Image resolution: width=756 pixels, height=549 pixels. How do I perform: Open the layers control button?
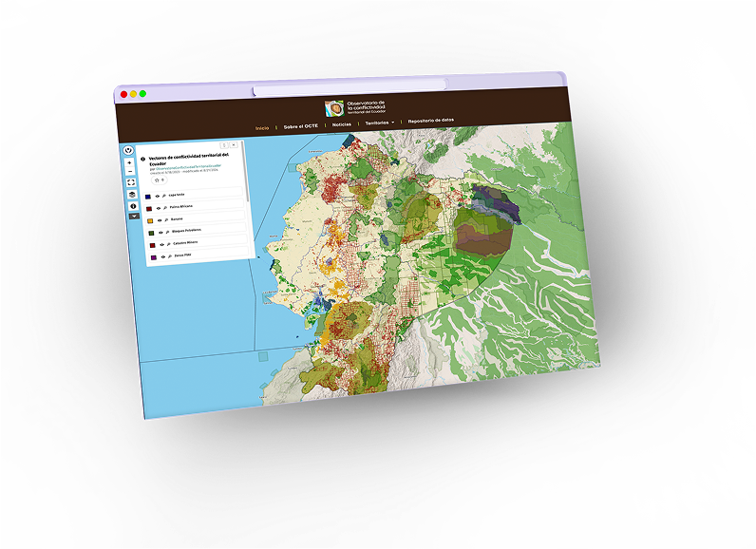pyautogui.click(x=132, y=194)
